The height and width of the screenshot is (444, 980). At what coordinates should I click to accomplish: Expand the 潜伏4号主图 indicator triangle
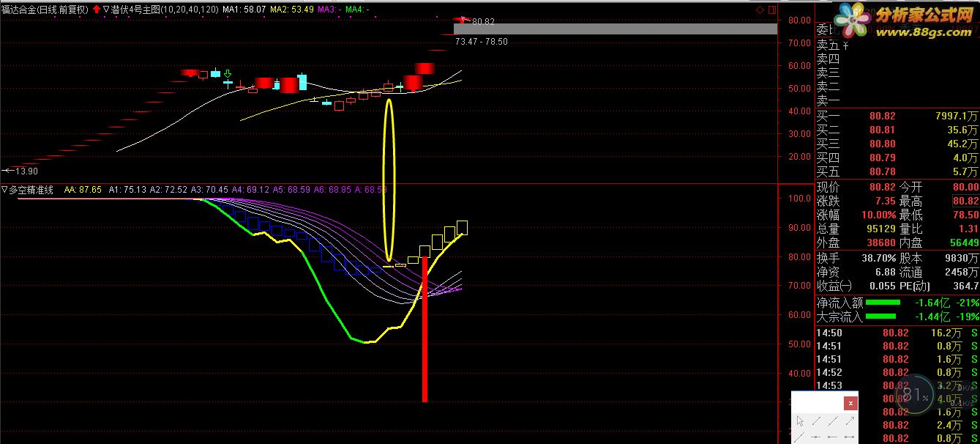107,10
